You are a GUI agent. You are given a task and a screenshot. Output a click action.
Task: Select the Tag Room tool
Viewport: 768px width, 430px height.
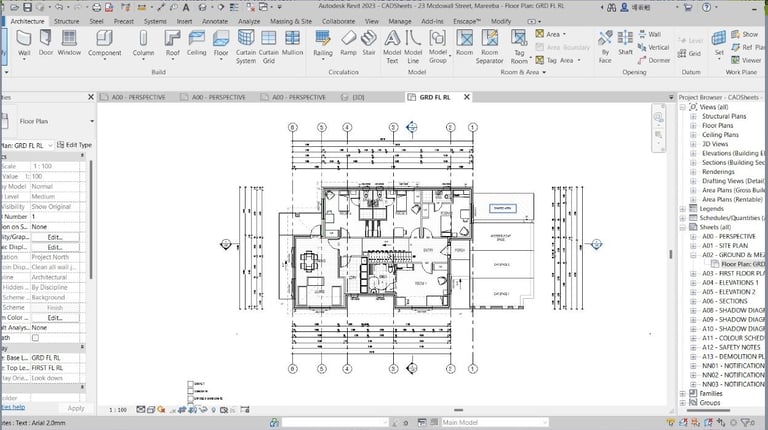(519, 47)
